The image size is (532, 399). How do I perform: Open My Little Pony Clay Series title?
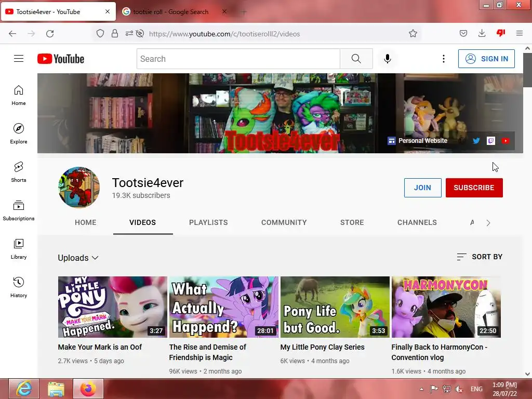click(322, 347)
